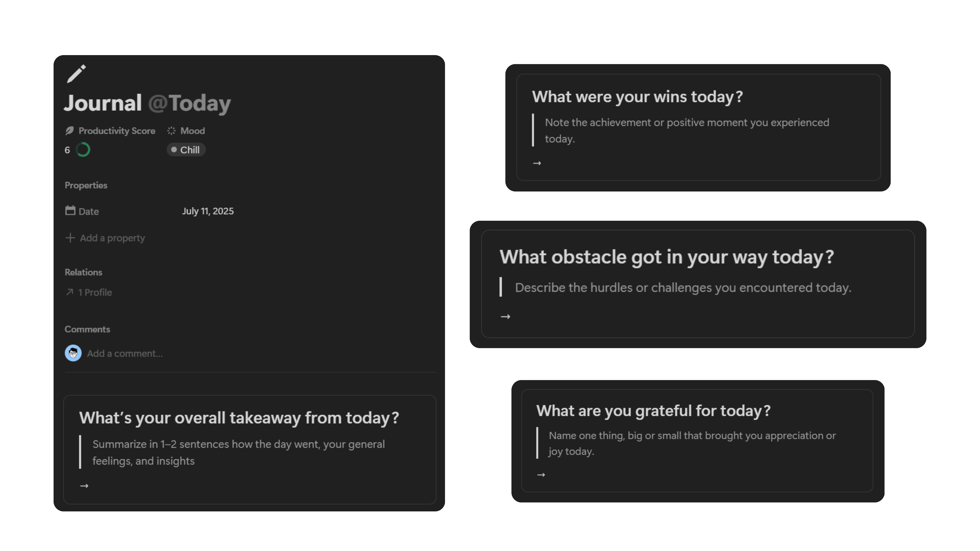The height and width of the screenshot is (551, 980).
Task: Click the Add a comment field
Action: tap(125, 354)
